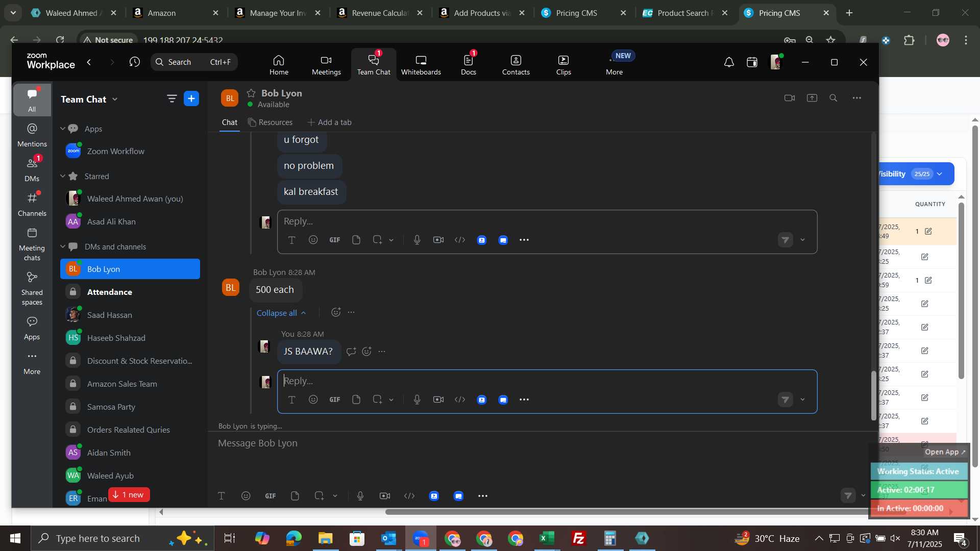The height and width of the screenshot is (551, 980).
Task: Open Amazon Sales Team channel
Action: 130,384
